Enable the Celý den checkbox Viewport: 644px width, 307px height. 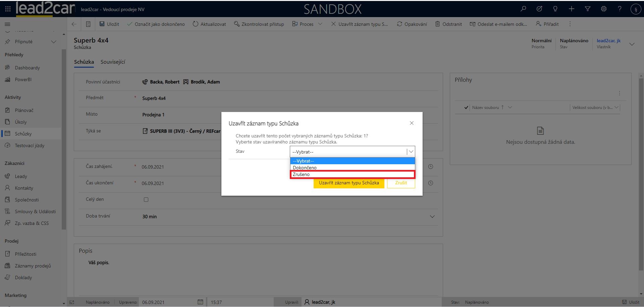(x=146, y=199)
